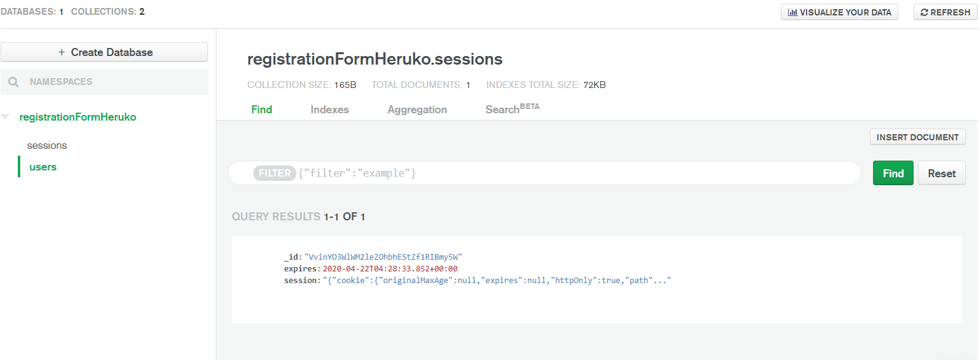Image resolution: width=980 pixels, height=360 pixels.
Task: Click the chart icon on Visualize Your Data
Action: click(x=792, y=12)
